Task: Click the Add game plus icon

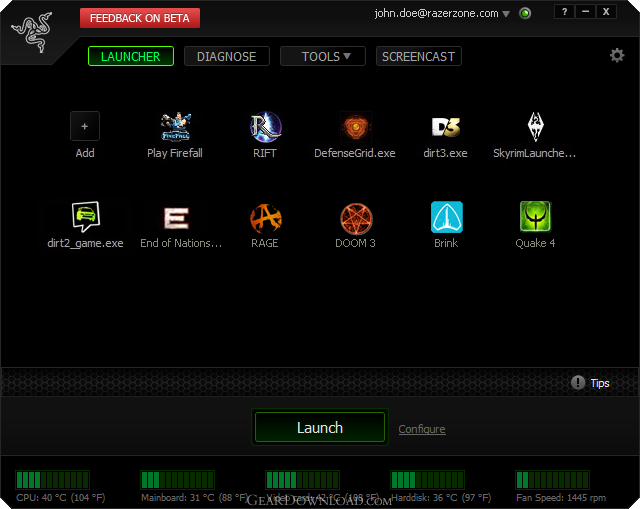Action: [84, 126]
